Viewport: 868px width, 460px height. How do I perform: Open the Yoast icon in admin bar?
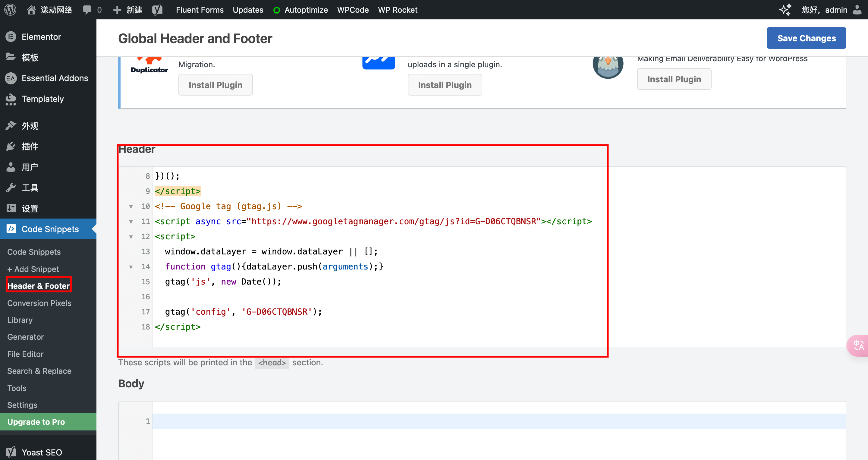[x=157, y=9]
